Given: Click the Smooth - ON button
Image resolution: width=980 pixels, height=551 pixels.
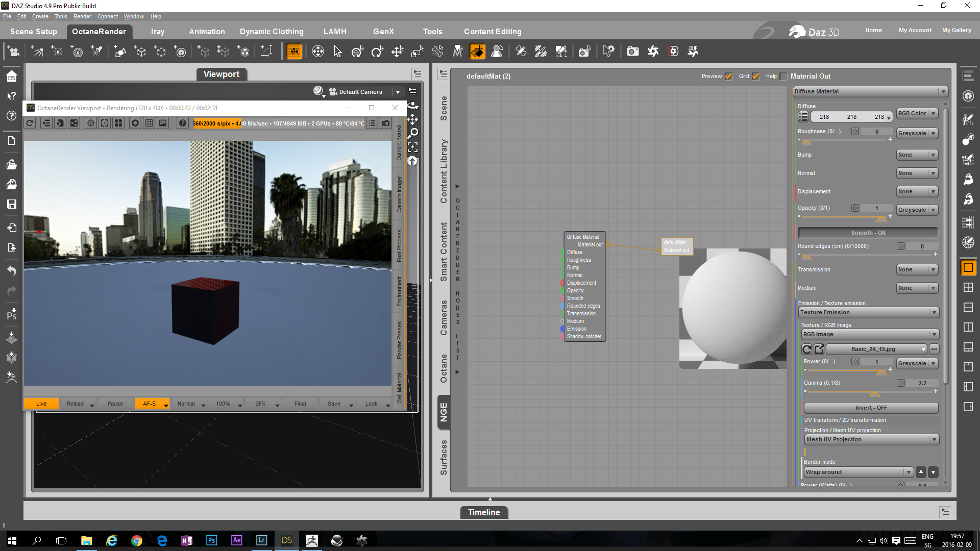Looking at the screenshot, I should pyautogui.click(x=868, y=233).
